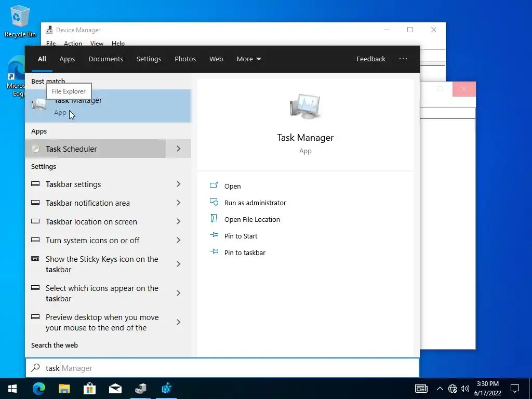Click the Pin to Start pin icon

click(214, 235)
